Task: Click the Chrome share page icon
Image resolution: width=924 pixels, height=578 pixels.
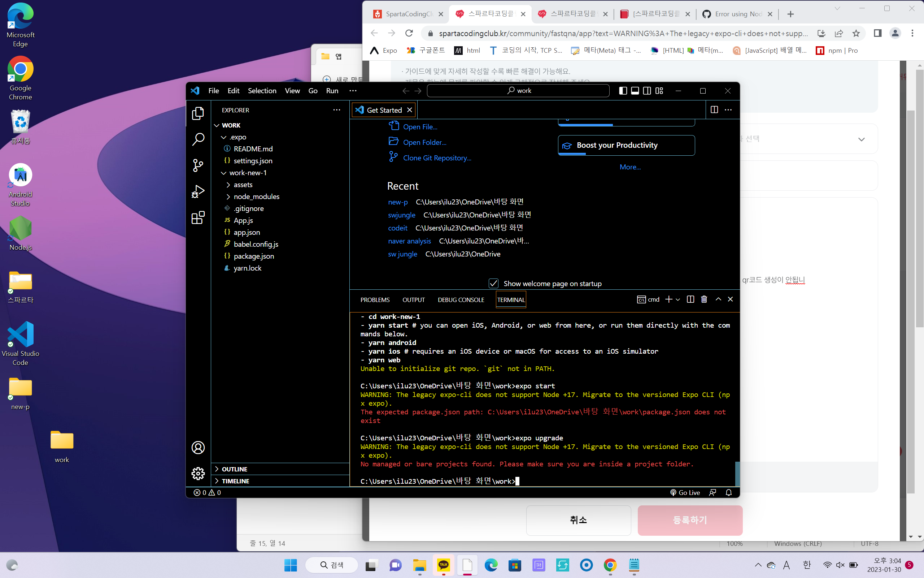Action: pyautogui.click(x=838, y=33)
